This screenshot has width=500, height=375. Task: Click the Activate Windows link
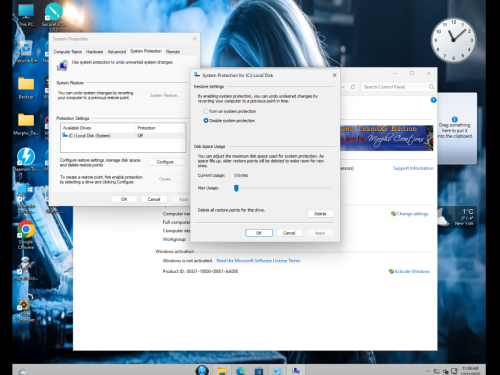(412, 271)
